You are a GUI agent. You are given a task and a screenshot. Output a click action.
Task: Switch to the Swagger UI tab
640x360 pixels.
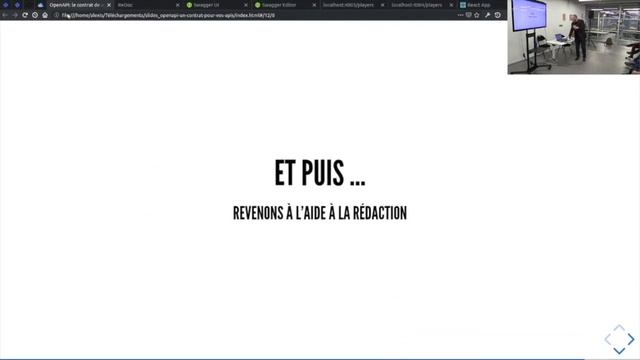(216, 5)
